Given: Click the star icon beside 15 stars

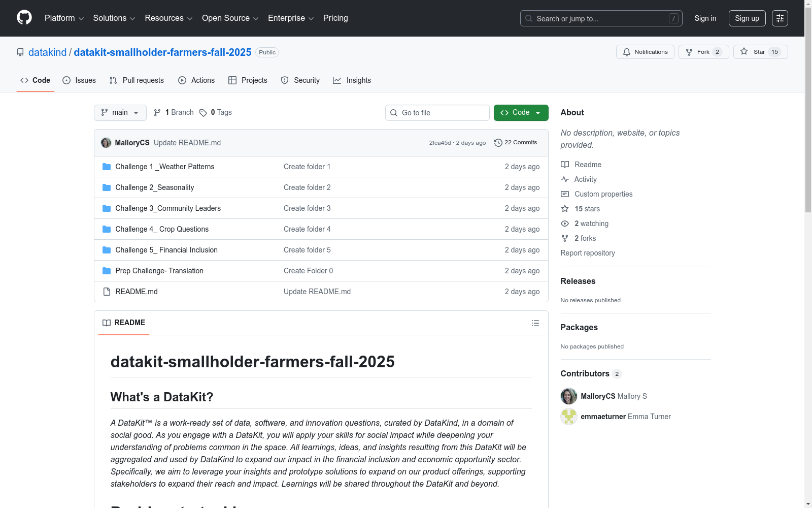Looking at the screenshot, I should pos(565,209).
